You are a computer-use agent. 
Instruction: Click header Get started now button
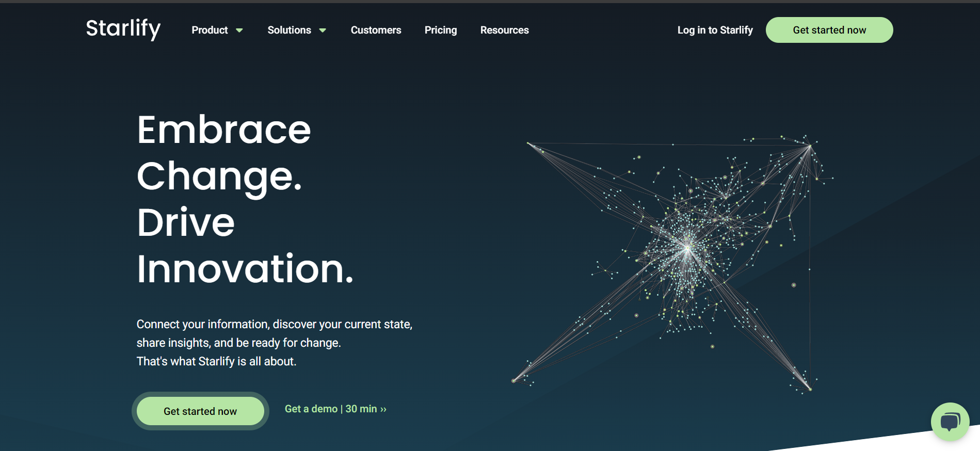[829, 30]
